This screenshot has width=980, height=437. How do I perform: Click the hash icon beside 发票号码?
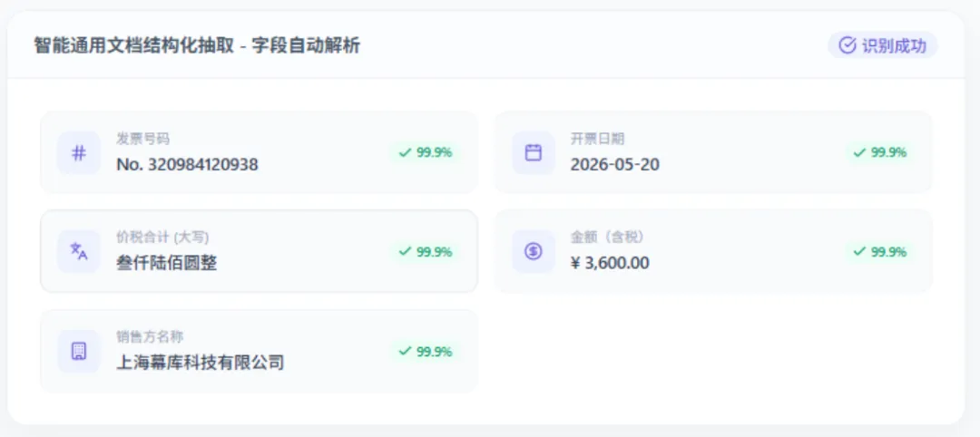(79, 153)
